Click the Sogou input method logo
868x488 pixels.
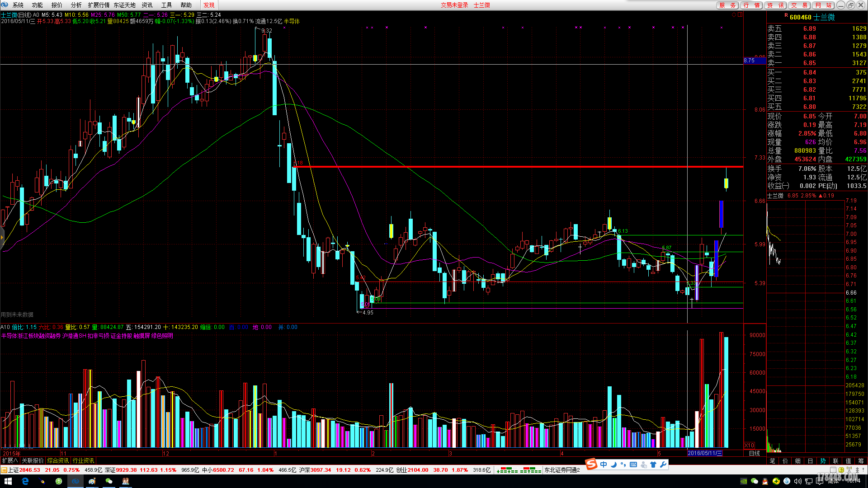coord(591,464)
